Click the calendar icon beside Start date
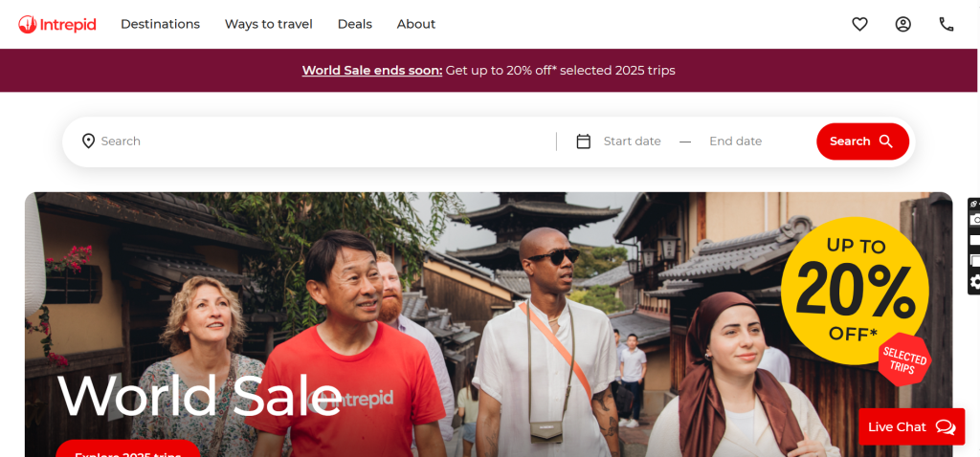Screen dimensions: 980x457 pyautogui.click(x=583, y=141)
